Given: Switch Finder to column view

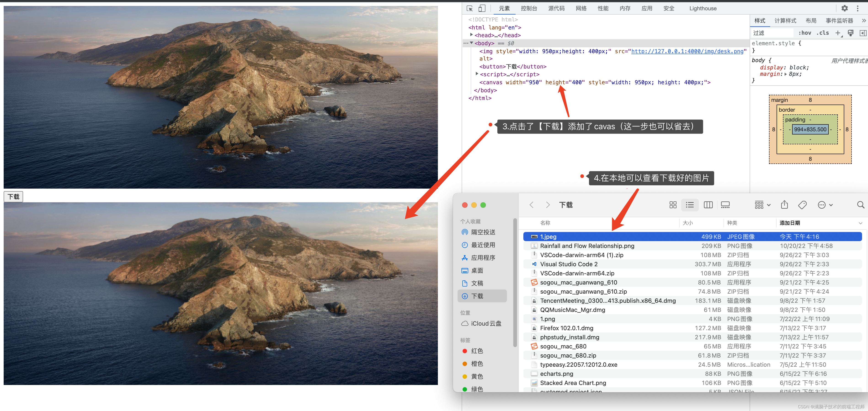Looking at the screenshot, I should [x=708, y=205].
